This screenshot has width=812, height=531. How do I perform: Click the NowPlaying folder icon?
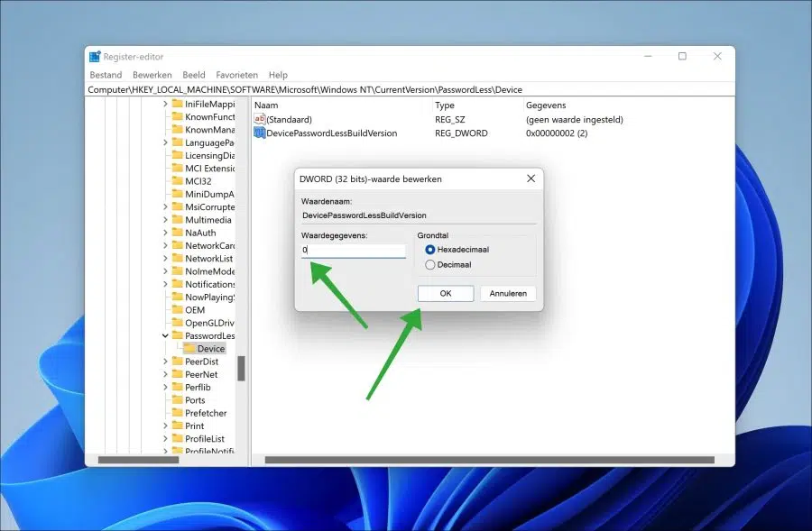tap(178, 298)
